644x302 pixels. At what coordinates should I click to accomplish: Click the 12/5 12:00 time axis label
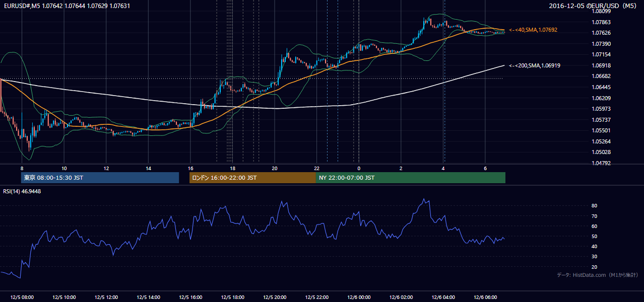(x=106, y=297)
